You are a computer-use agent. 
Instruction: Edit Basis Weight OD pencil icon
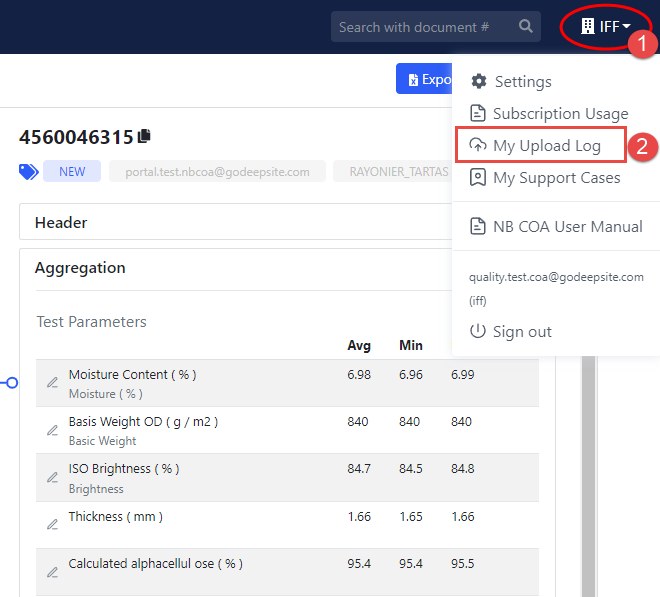52,430
